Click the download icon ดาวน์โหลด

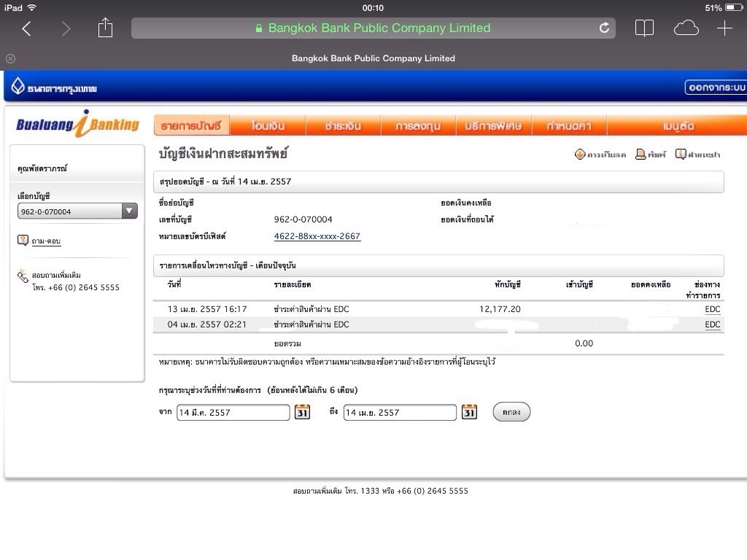[580, 155]
